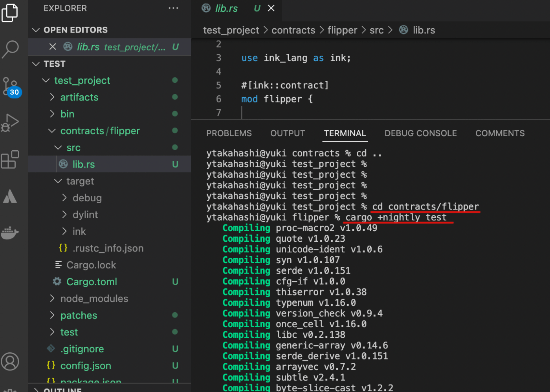Collapse the test_project folder

46,80
